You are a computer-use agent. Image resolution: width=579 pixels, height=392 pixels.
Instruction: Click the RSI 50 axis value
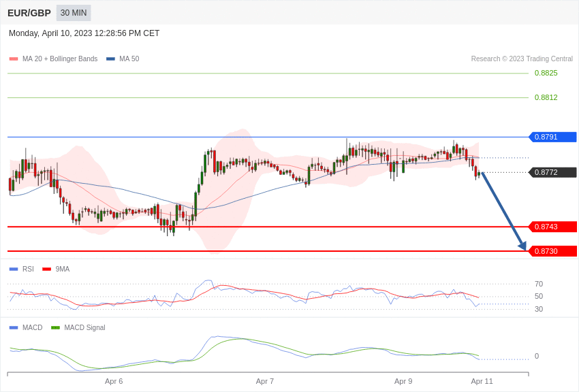click(539, 296)
